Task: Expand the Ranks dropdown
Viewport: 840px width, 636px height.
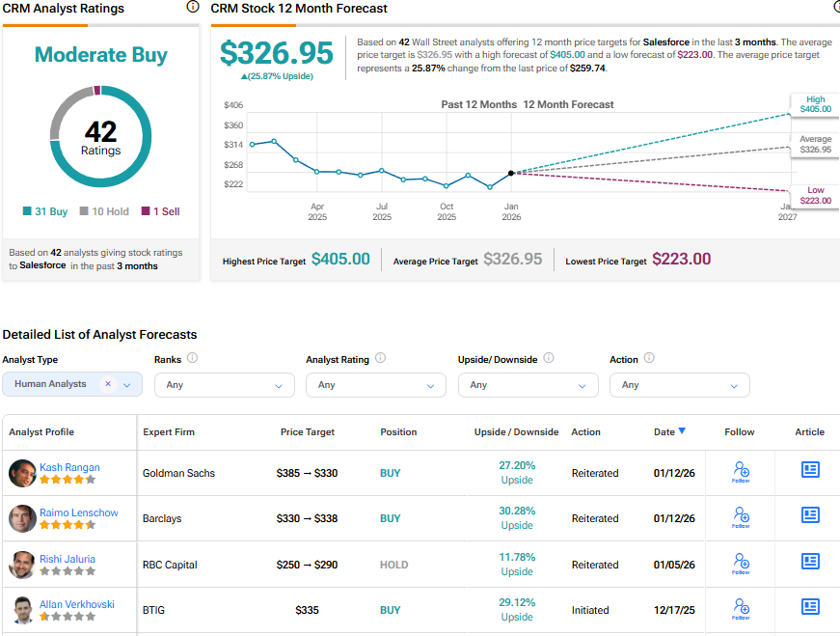Action: (224, 385)
